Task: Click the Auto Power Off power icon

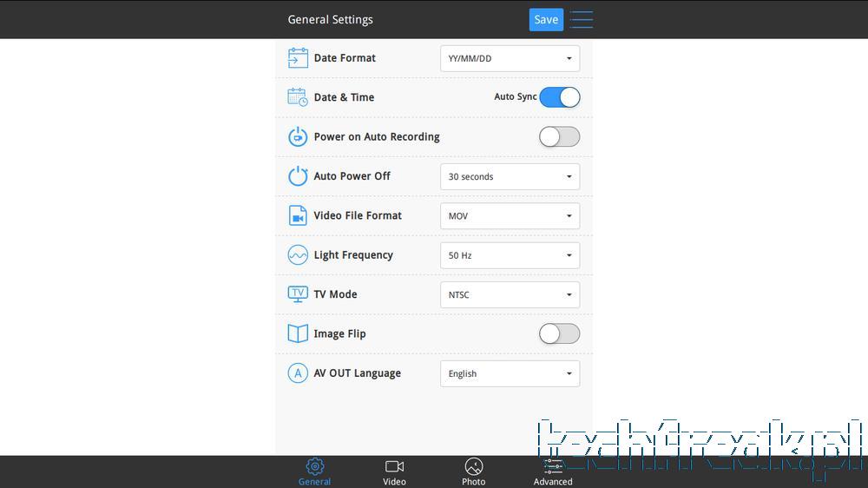Action: pyautogui.click(x=298, y=176)
